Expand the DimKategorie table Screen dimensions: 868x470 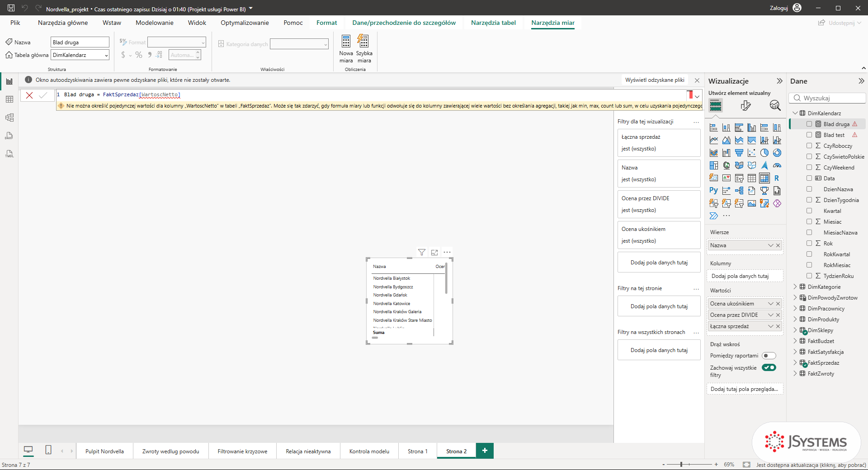[x=795, y=287]
